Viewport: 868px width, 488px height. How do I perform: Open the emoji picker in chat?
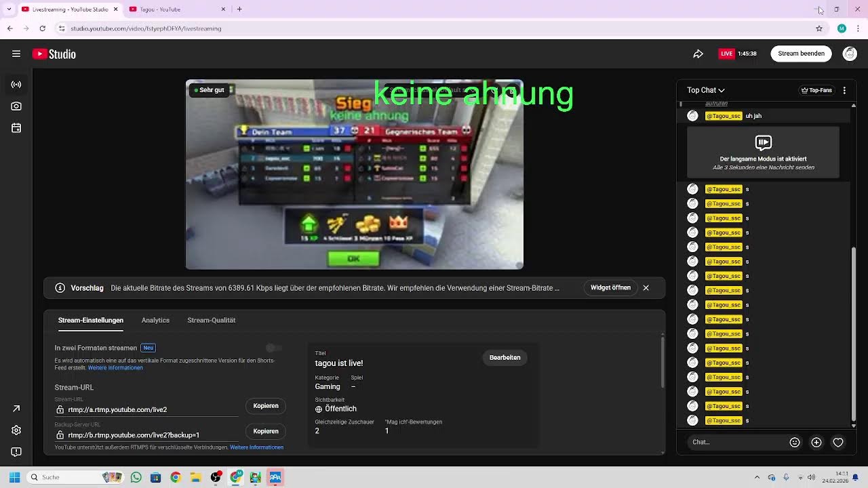coord(795,442)
